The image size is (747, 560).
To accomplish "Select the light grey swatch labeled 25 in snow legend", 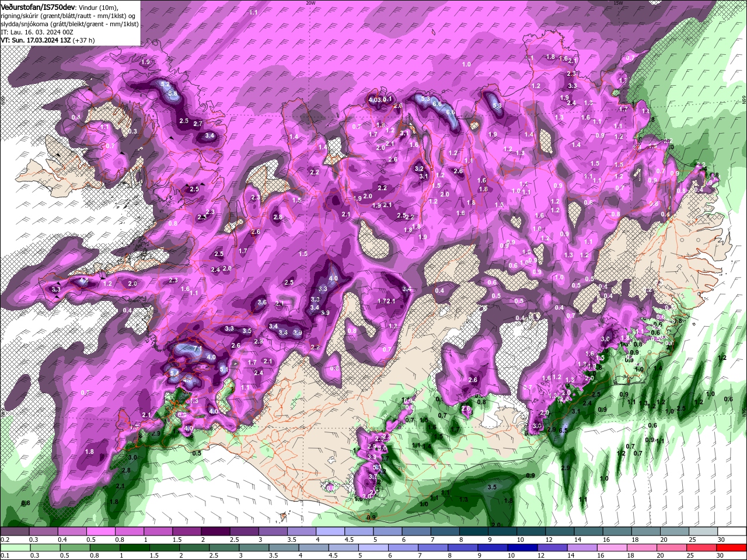I will 703,531.
